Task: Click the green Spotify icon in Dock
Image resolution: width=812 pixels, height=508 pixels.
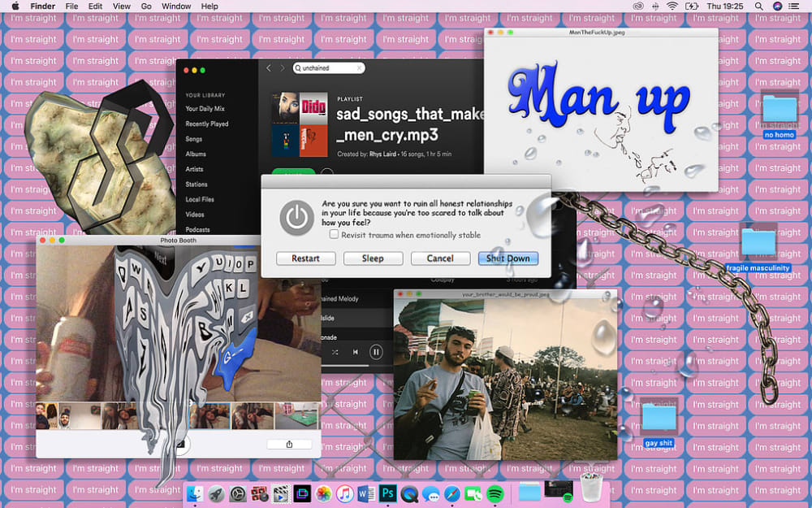Action: pyautogui.click(x=495, y=494)
